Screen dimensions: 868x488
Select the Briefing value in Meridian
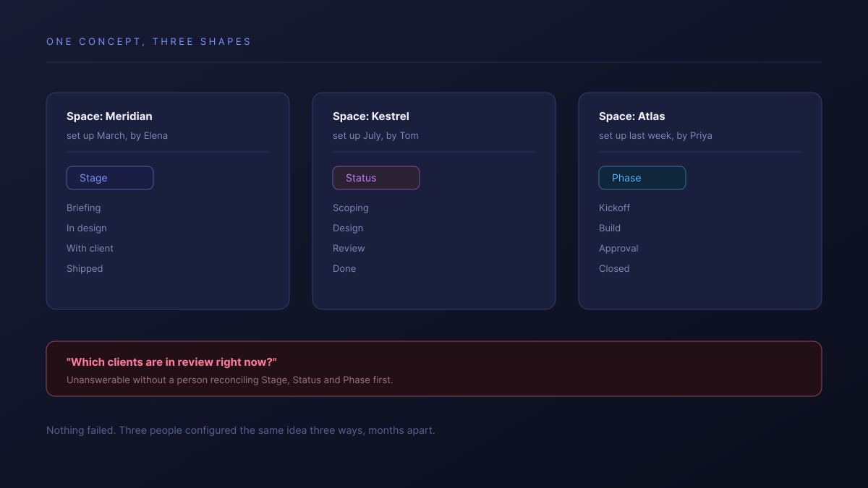coord(84,208)
